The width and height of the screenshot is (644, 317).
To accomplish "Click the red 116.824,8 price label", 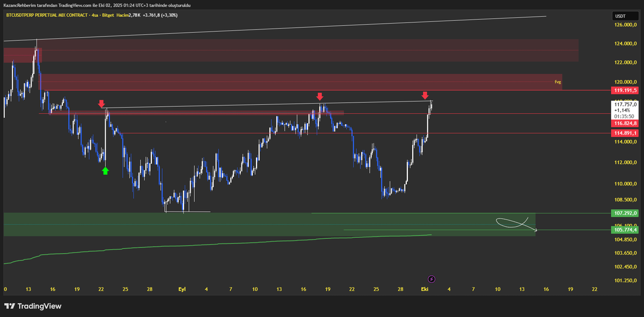I will [x=625, y=123].
